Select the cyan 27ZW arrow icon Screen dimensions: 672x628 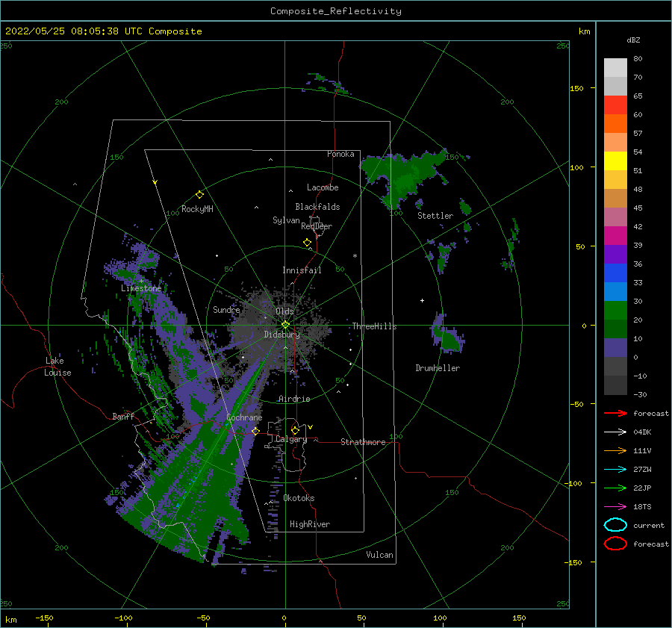(615, 469)
